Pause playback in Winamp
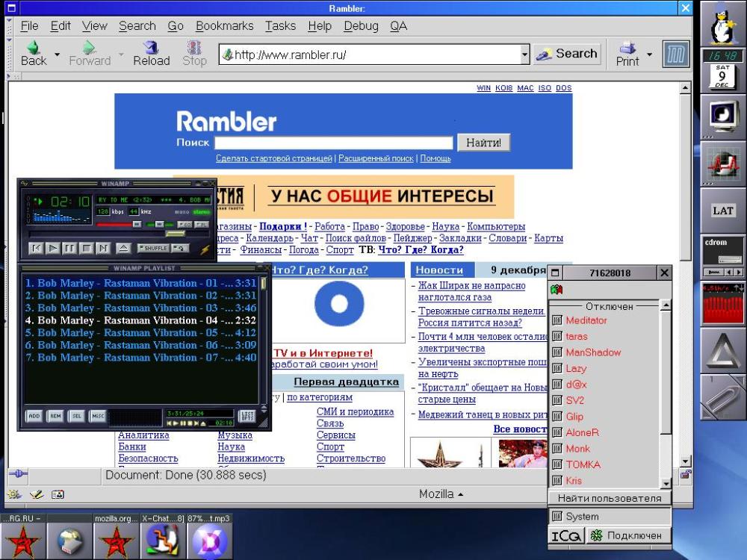The width and height of the screenshot is (747, 560). pos(69,248)
